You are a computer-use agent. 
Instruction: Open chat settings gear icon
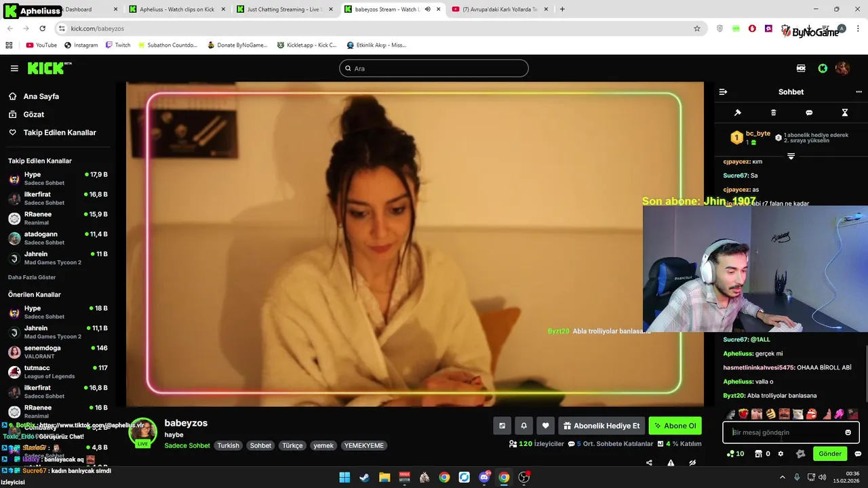point(781,454)
